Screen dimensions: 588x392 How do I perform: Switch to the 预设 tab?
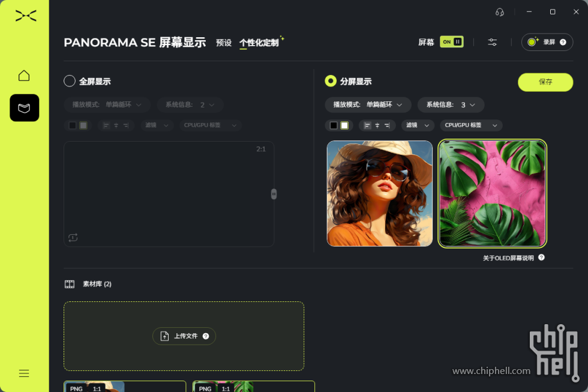(x=224, y=43)
